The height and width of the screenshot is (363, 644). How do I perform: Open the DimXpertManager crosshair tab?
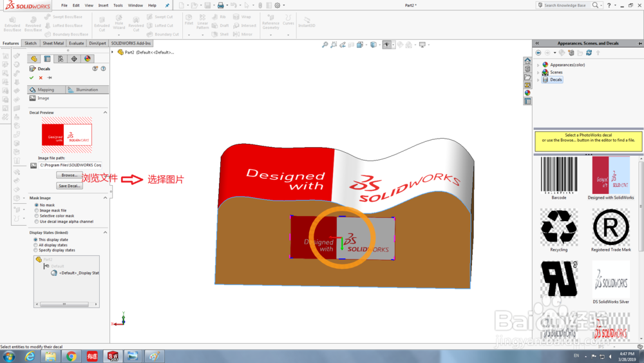pyautogui.click(x=74, y=59)
